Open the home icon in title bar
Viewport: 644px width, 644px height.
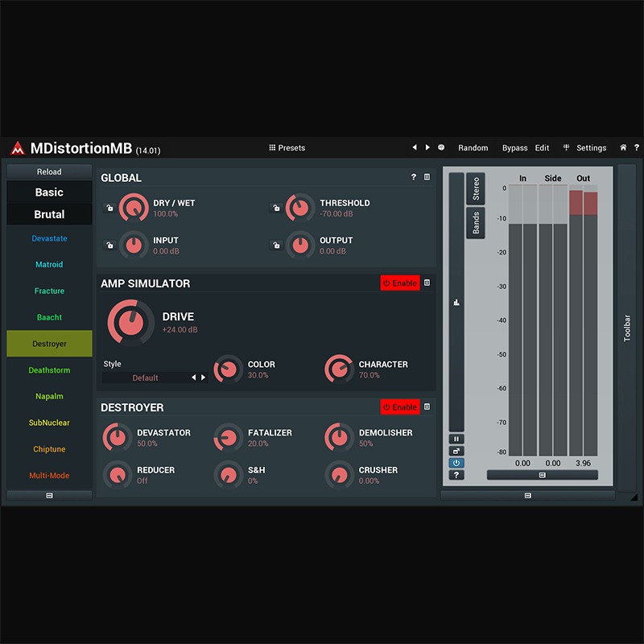(x=623, y=147)
